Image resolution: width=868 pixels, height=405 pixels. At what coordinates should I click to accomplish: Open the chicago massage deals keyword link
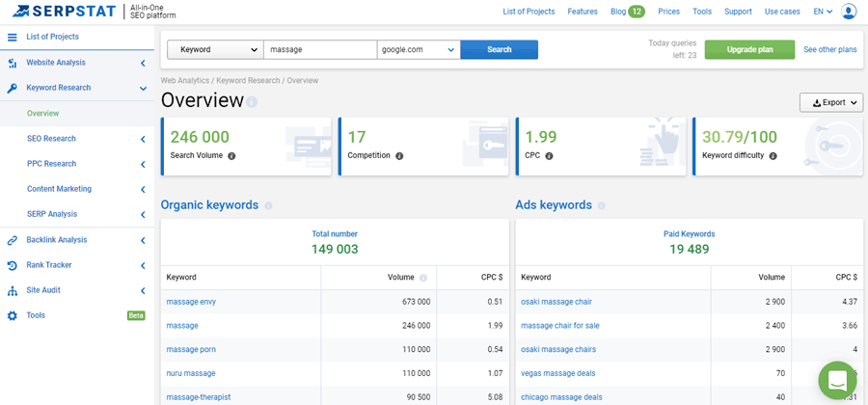[561, 396]
